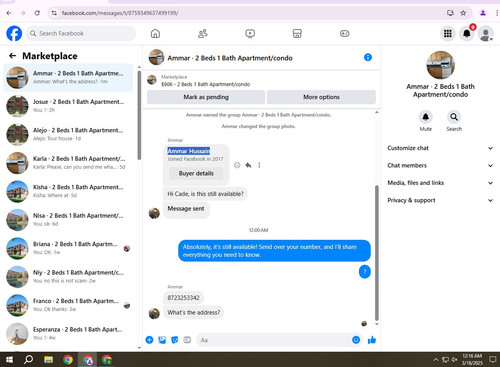Reply to the Ammar Hussain message
The height and width of the screenshot is (367, 500).
[x=248, y=165]
